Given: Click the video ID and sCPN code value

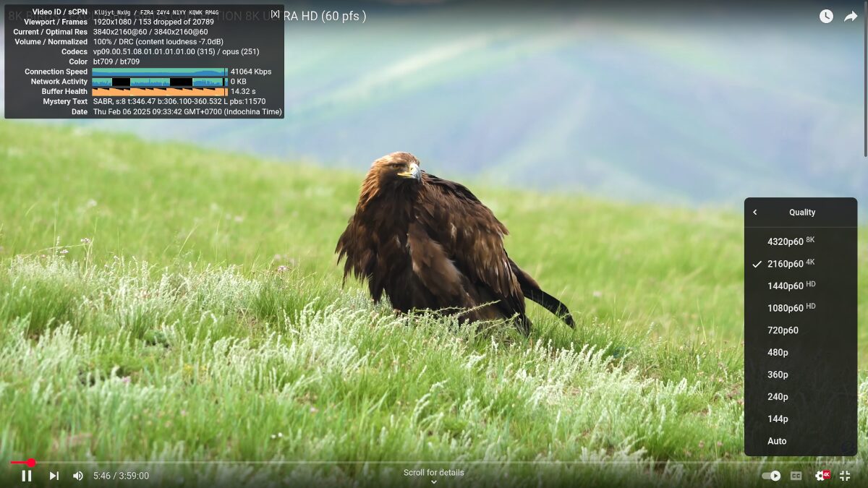Looking at the screenshot, I should click(x=156, y=12).
